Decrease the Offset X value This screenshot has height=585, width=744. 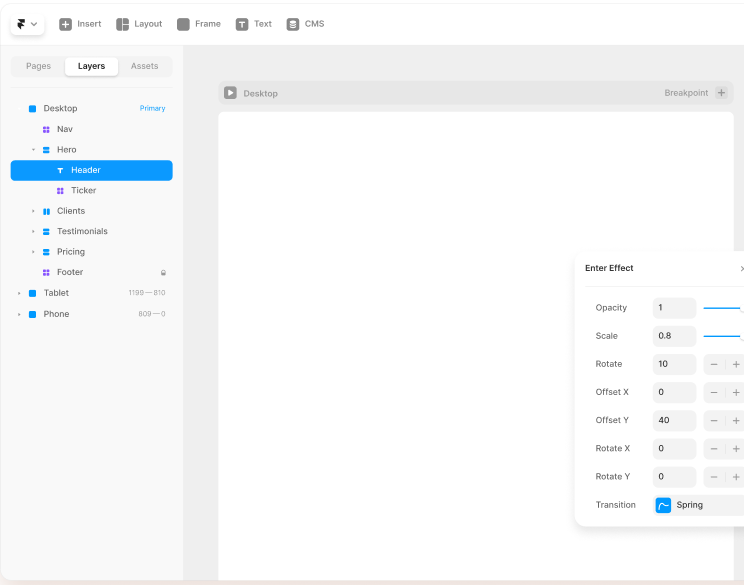[714, 392]
